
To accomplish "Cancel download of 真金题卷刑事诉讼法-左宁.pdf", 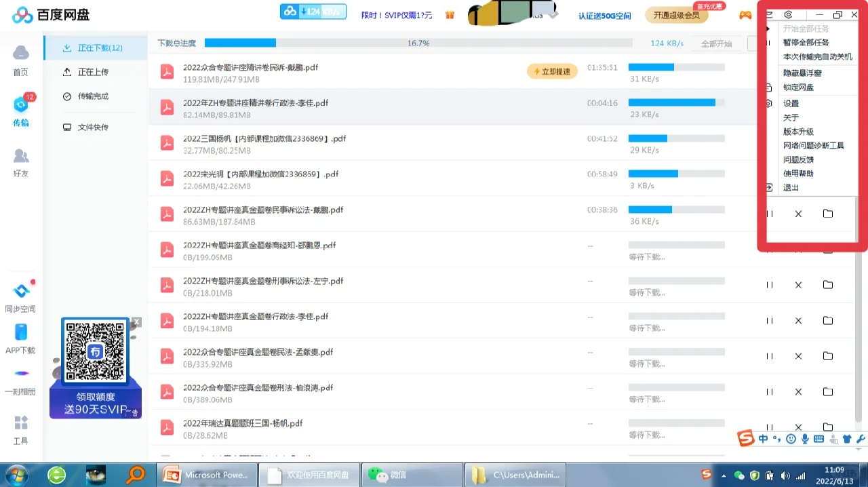I will pos(798,285).
